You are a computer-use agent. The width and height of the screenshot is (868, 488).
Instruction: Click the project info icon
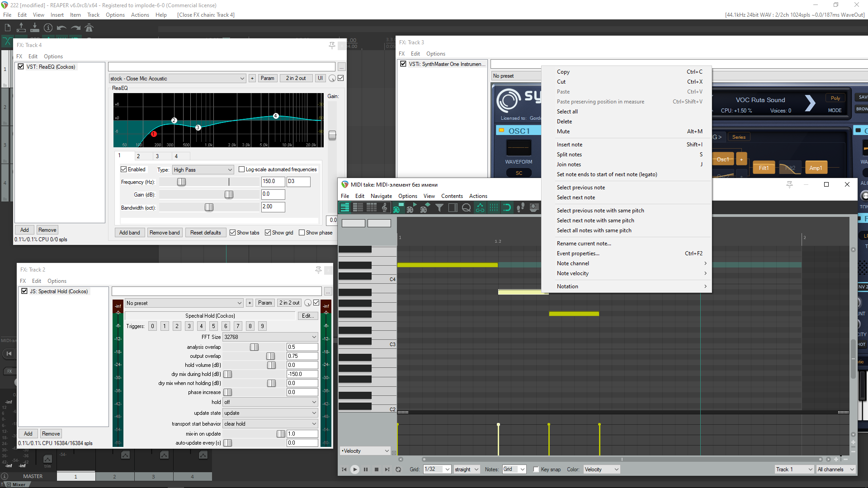tap(48, 28)
